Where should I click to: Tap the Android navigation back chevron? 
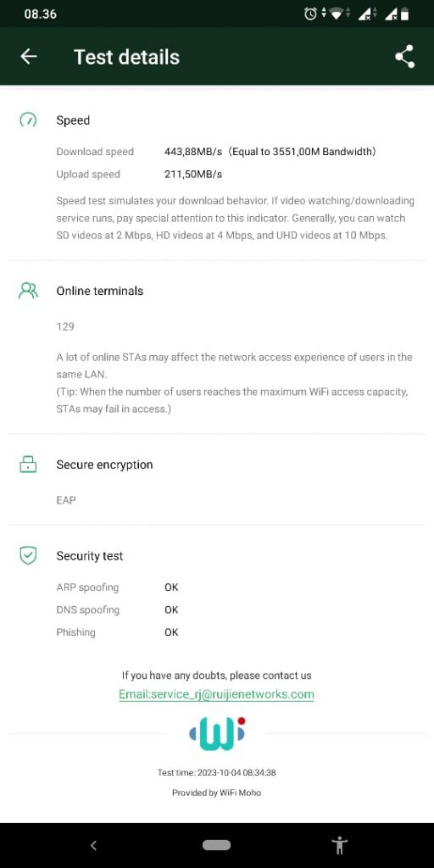[x=93, y=845]
